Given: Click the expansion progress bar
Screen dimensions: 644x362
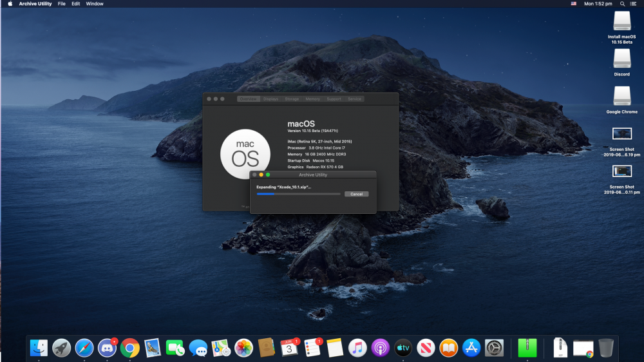Looking at the screenshot, I should point(299,194).
